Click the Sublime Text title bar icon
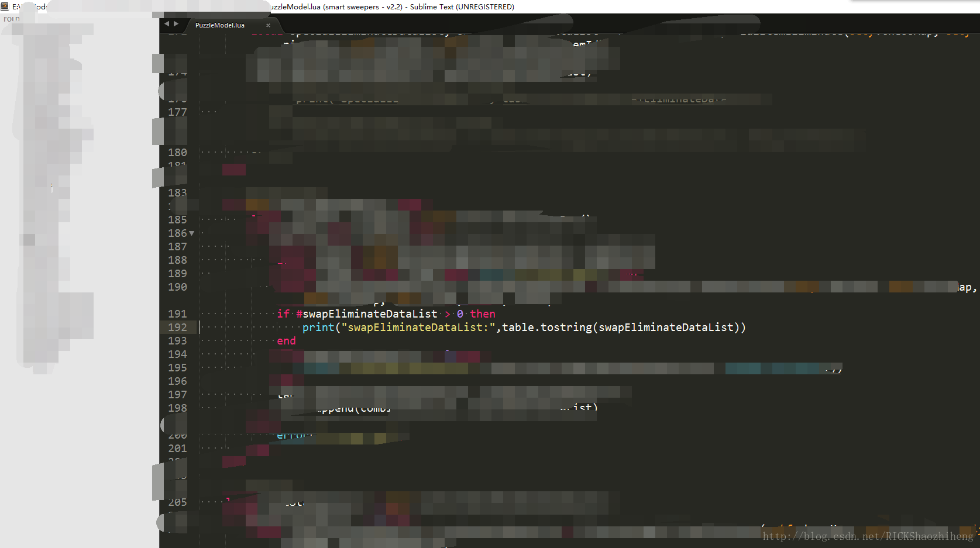The image size is (980, 548). (x=5, y=7)
